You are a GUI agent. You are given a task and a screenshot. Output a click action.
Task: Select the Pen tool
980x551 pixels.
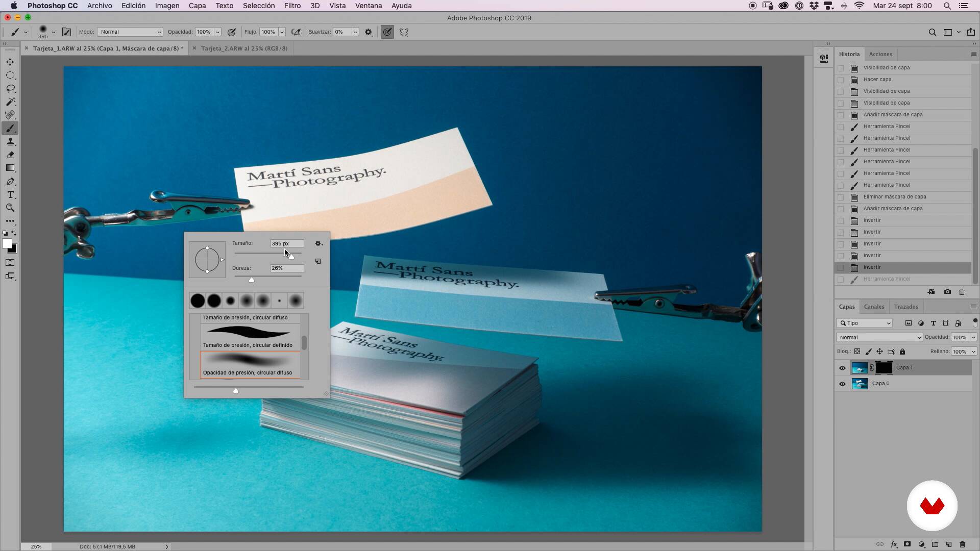pyautogui.click(x=10, y=182)
